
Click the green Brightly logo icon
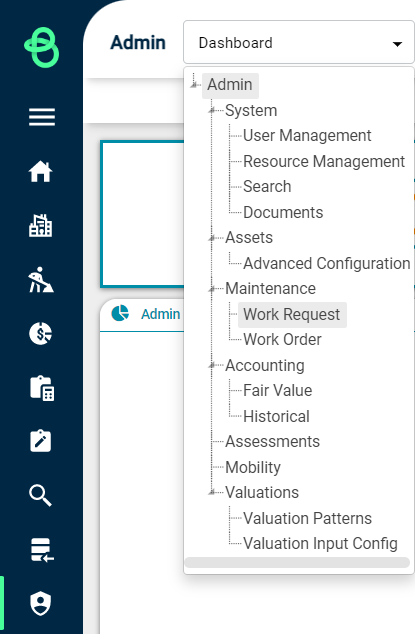(x=42, y=47)
